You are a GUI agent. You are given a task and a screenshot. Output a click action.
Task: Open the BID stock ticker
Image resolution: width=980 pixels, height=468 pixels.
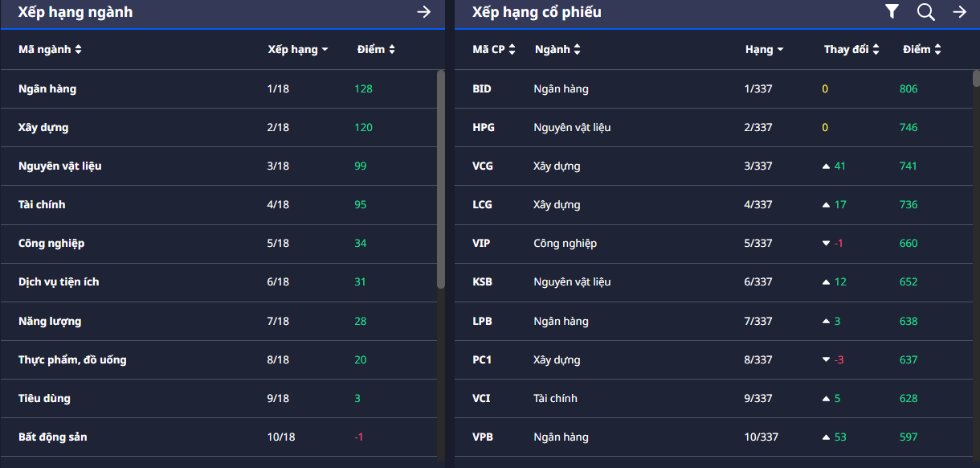click(482, 88)
